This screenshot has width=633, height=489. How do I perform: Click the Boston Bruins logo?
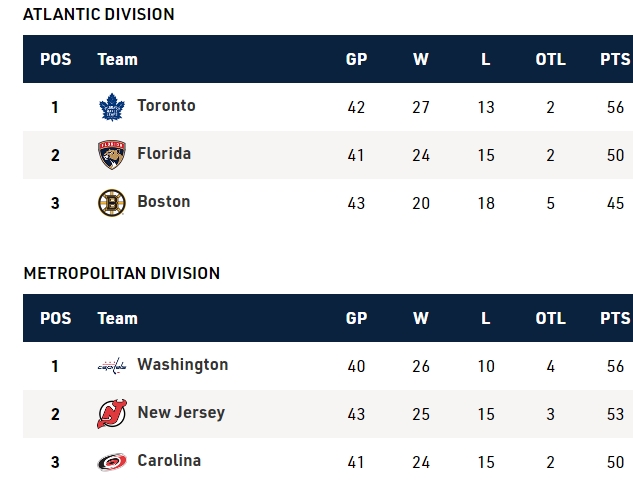click(x=111, y=203)
